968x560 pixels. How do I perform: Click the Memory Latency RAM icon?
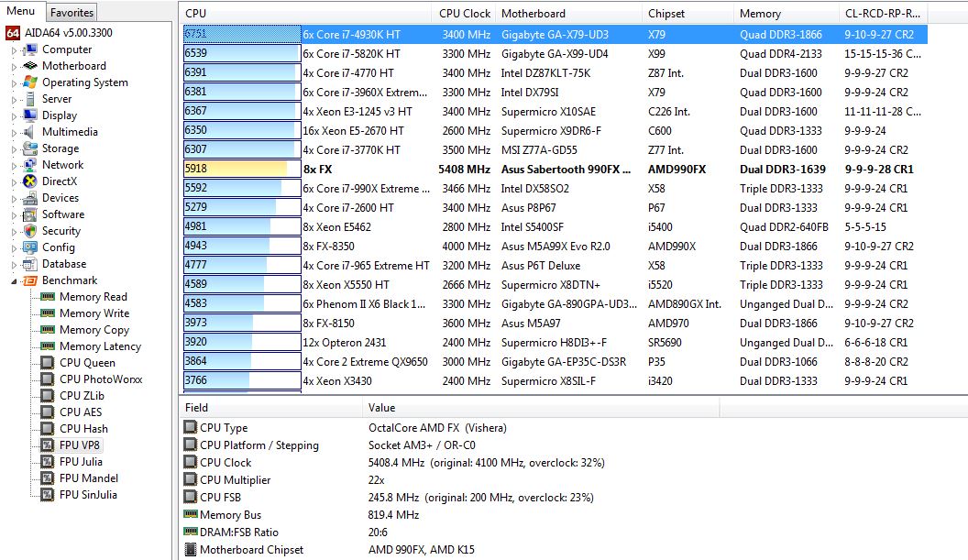pos(48,346)
